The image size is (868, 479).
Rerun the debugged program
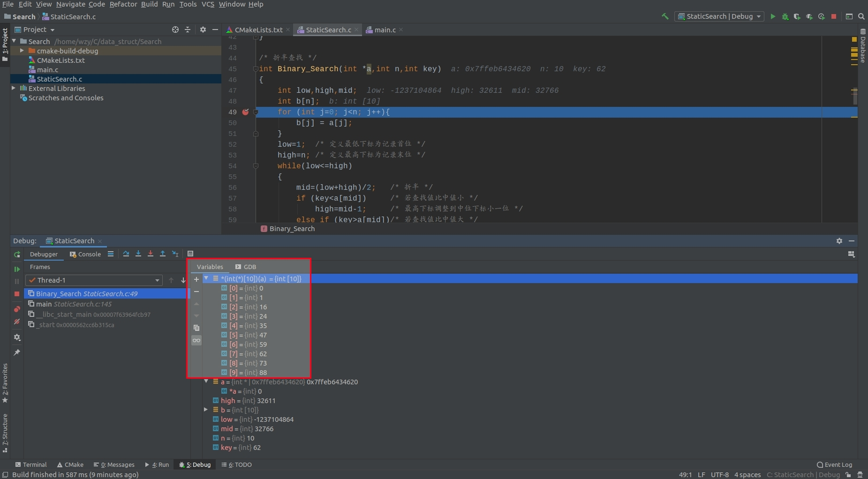[17, 254]
